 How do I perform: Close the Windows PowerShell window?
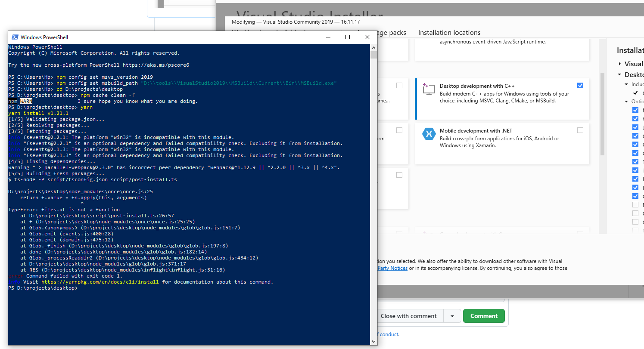pyautogui.click(x=367, y=37)
